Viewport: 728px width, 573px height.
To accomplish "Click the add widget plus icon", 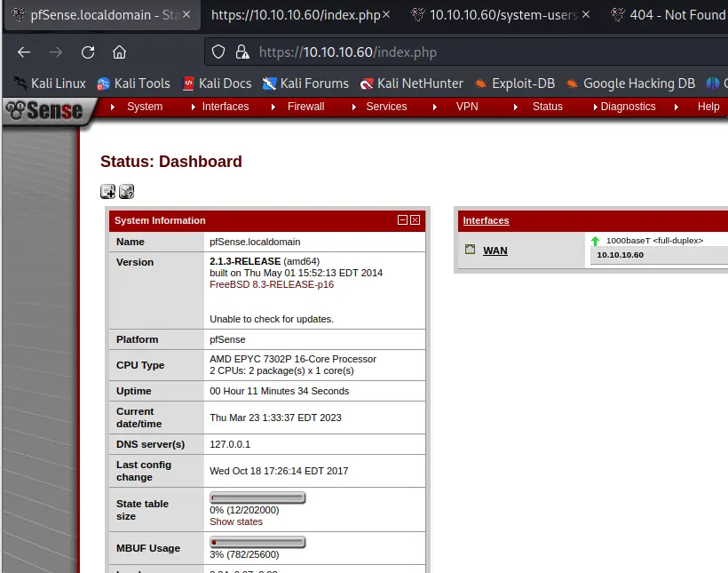I will coord(107,192).
